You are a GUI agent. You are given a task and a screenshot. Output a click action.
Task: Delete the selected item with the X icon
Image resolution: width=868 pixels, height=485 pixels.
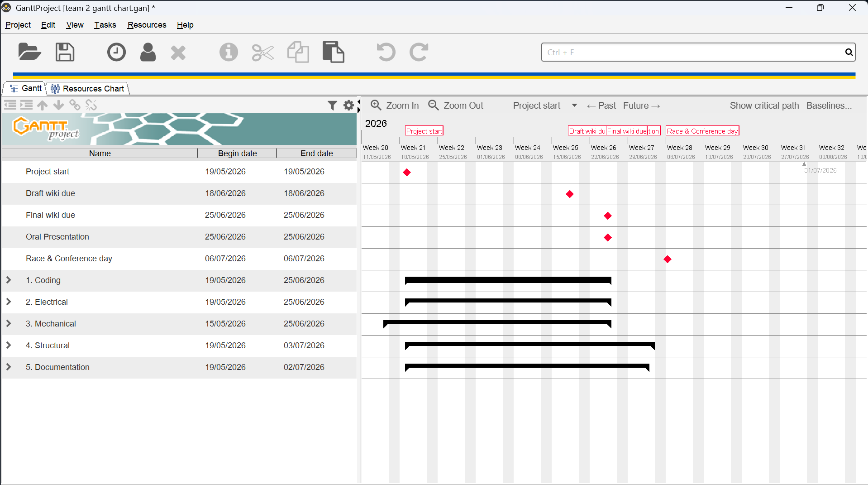[x=178, y=53]
